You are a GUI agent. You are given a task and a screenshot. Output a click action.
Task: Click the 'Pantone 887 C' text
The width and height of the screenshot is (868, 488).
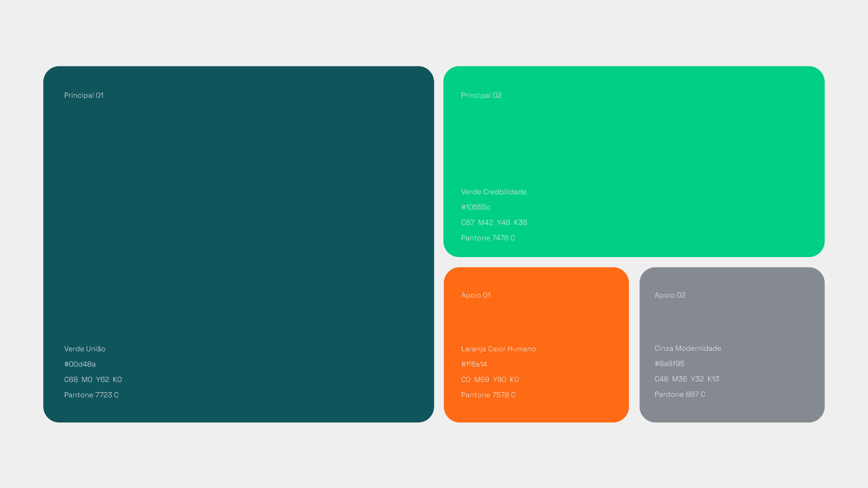coord(680,394)
